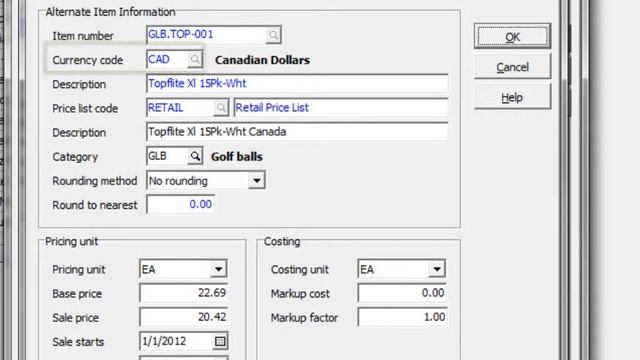Expand the Rounding method dropdown

[257, 180]
